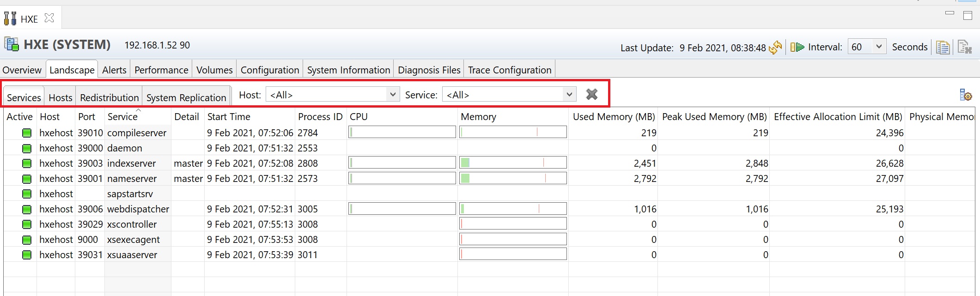Expand the Interval seconds dropdown
The image size is (980, 296).
pos(879,47)
